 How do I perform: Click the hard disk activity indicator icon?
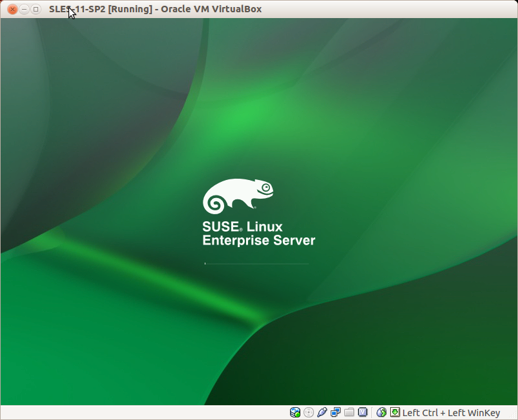coord(295,412)
